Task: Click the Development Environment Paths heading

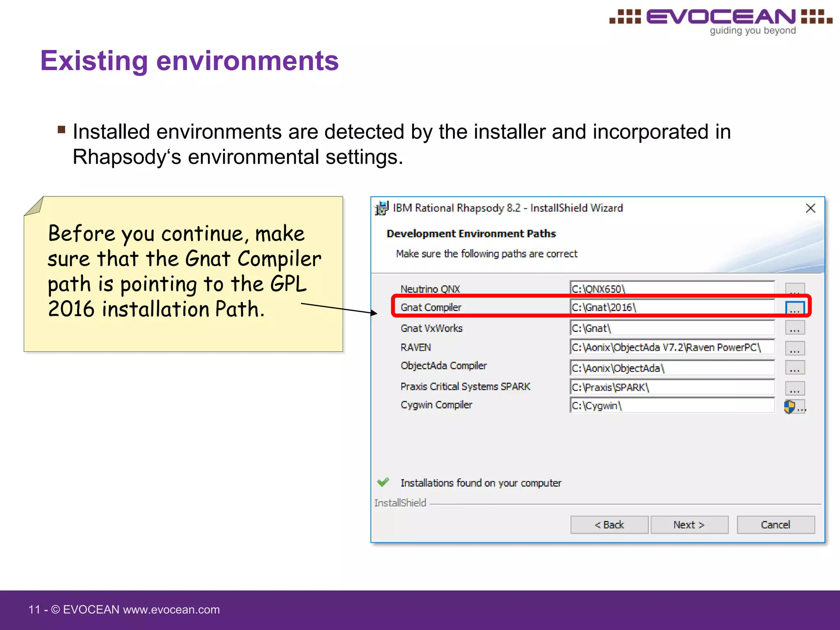Action: click(x=471, y=234)
